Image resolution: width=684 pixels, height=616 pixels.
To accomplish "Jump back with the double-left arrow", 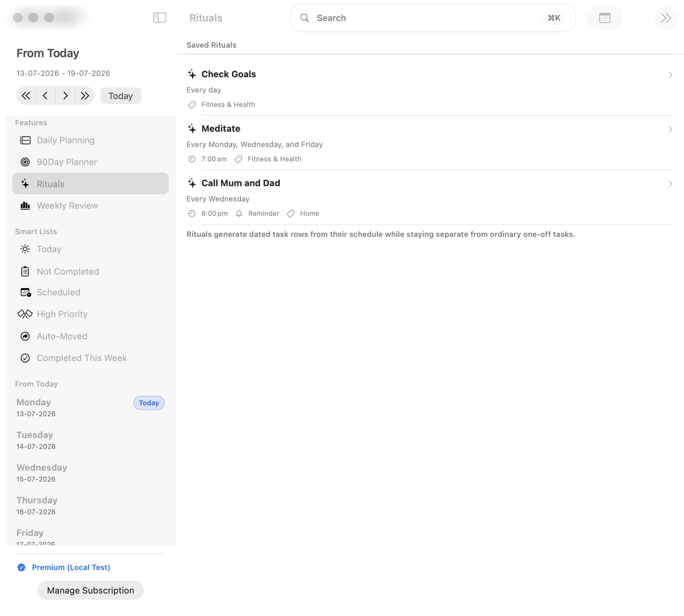I will [x=26, y=96].
